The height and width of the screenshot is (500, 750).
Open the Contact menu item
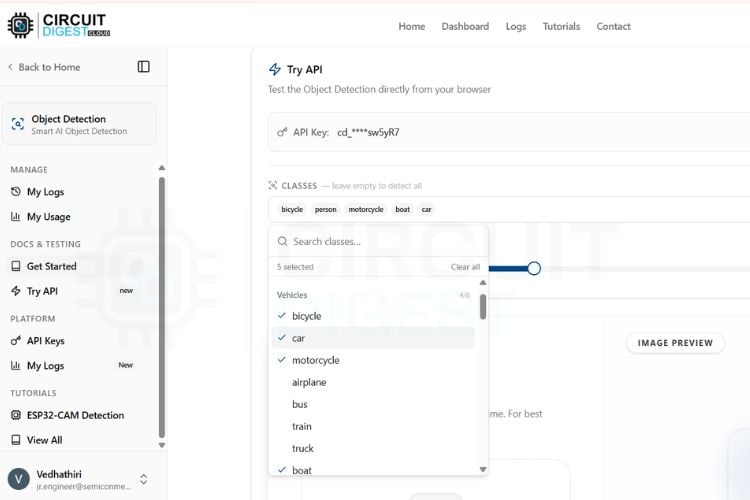click(x=613, y=26)
